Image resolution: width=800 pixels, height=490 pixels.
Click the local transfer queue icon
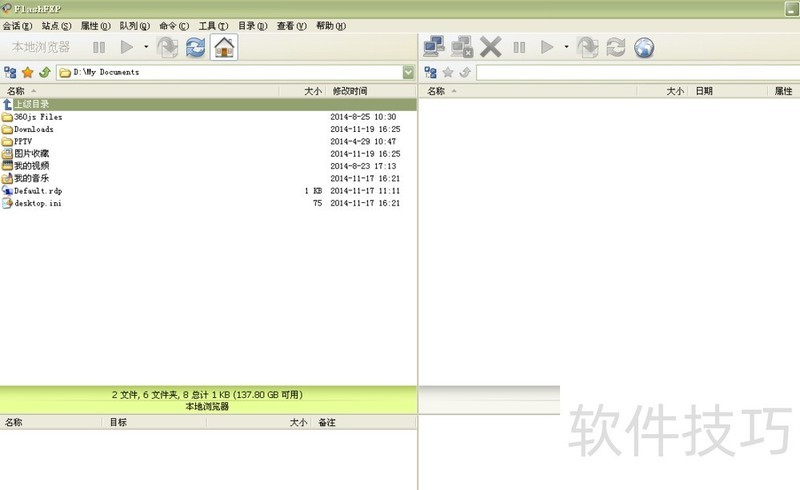(x=167, y=47)
